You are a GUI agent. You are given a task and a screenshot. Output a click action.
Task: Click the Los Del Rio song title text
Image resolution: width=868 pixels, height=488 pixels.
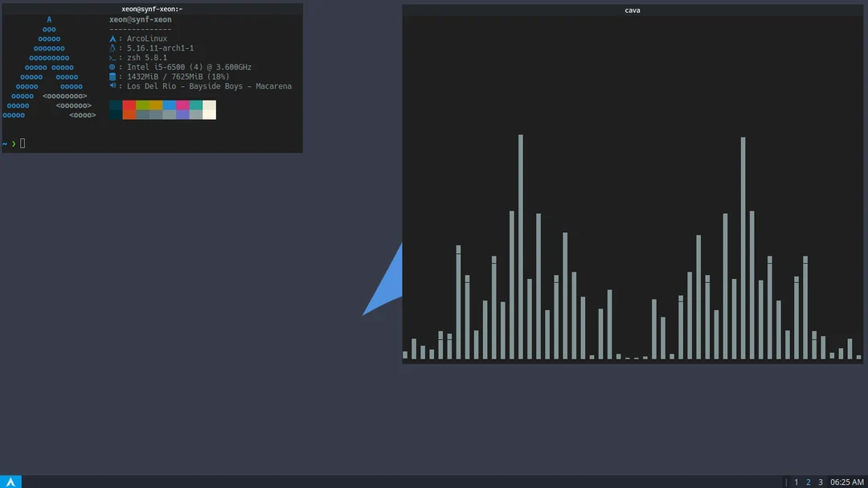pyautogui.click(x=209, y=86)
